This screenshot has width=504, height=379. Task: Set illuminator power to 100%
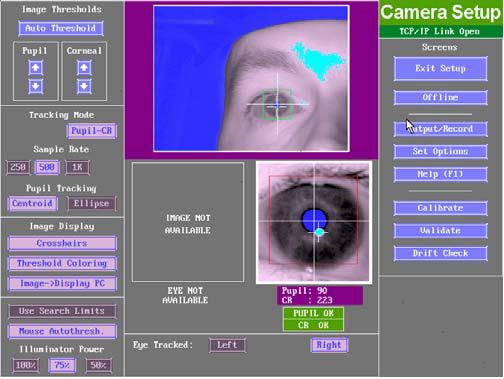[x=26, y=365]
